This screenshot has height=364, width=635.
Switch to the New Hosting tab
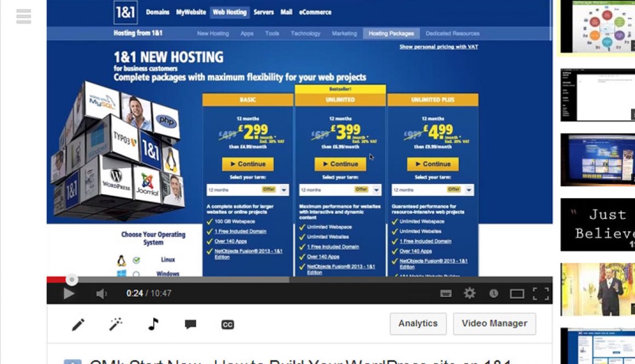[213, 33]
